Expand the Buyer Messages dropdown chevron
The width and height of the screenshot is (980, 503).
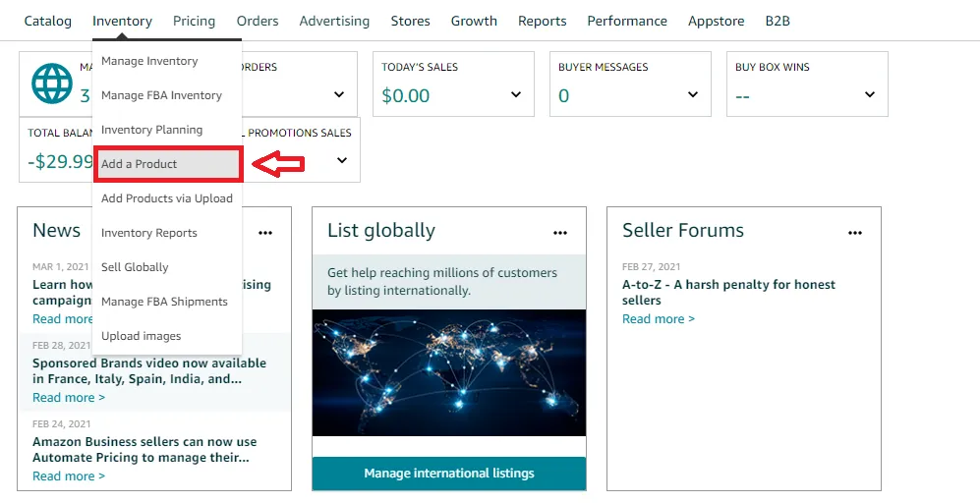click(x=693, y=94)
